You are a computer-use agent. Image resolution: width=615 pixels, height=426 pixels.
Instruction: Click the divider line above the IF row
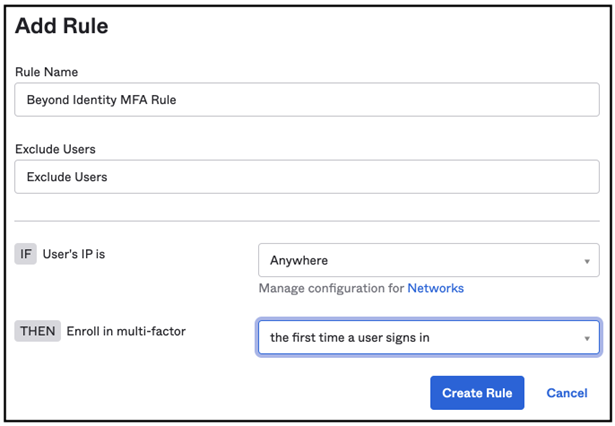click(307, 221)
